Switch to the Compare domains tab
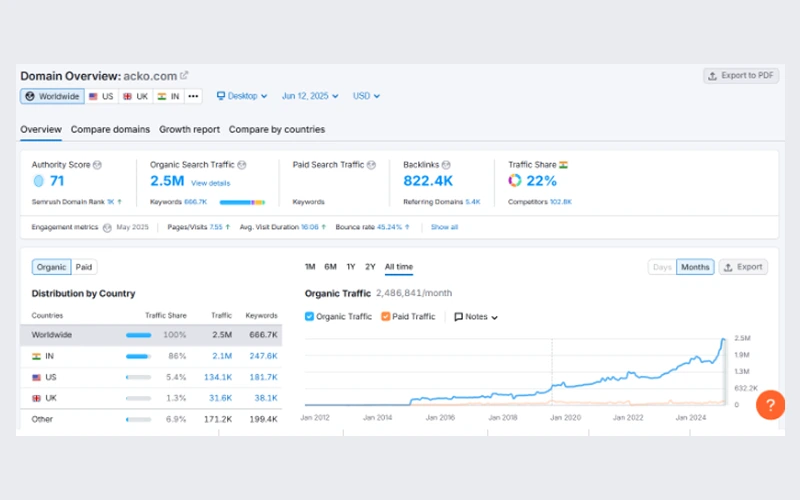 (110, 129)
